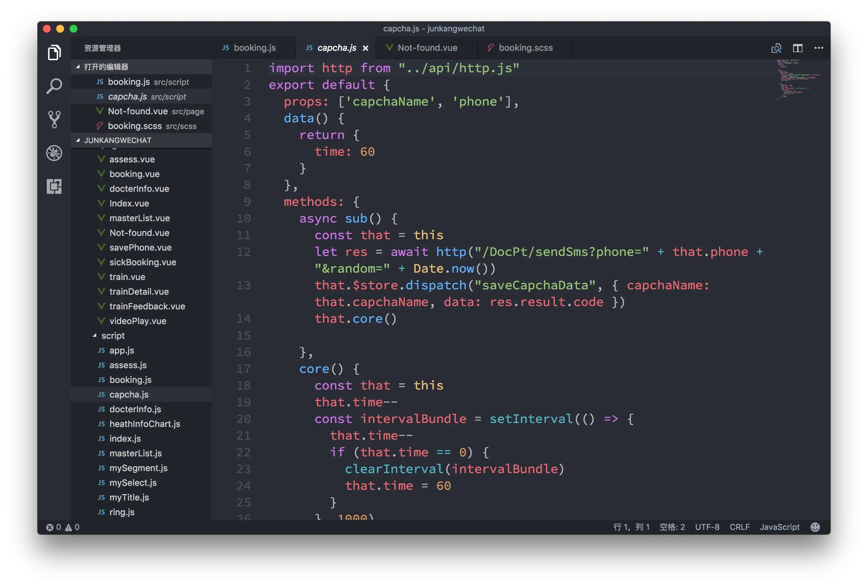Close the capcha.js tab
Viewport: 868px width, 588px height.
coord(366,48)
